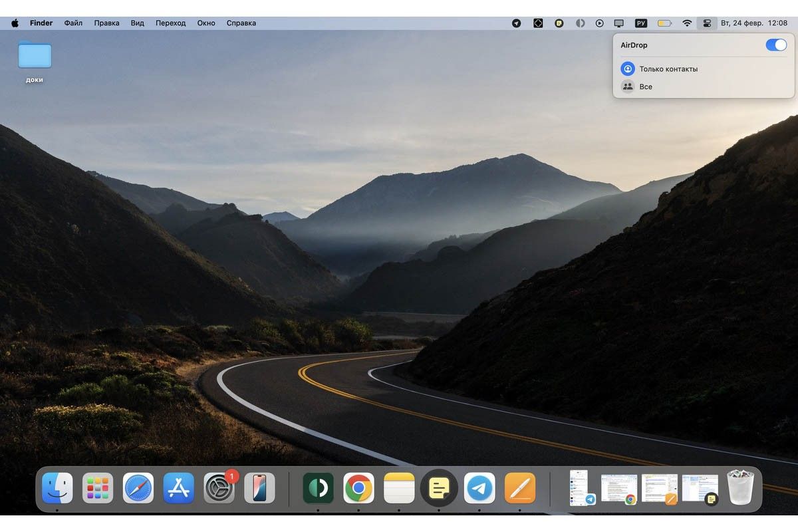Open the "Файл" menu
The height and width of the screenshot is (532, 798).
point(73,23)
